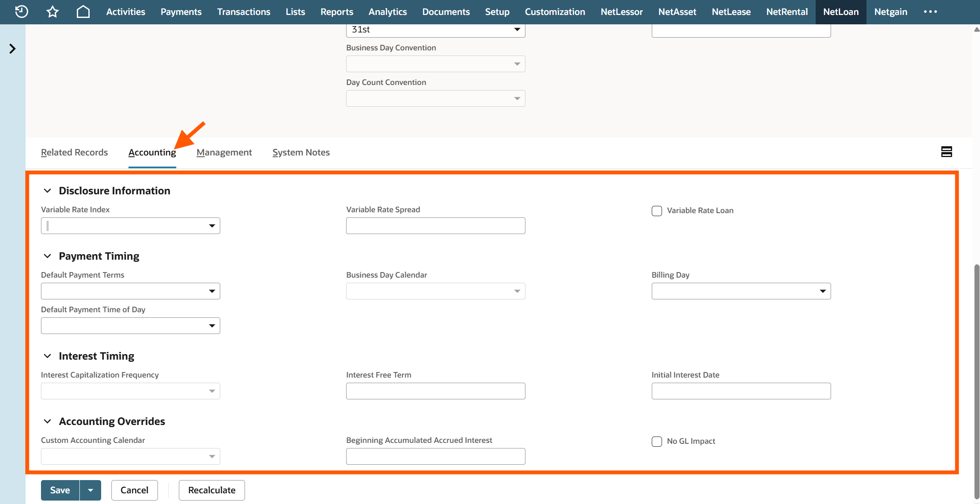
Task: Click the subtab layout toggle icon
Action: tap(946, 152)
